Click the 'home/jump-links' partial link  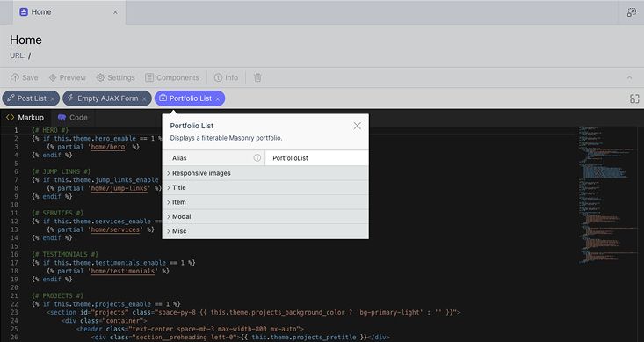coord(119,188)
